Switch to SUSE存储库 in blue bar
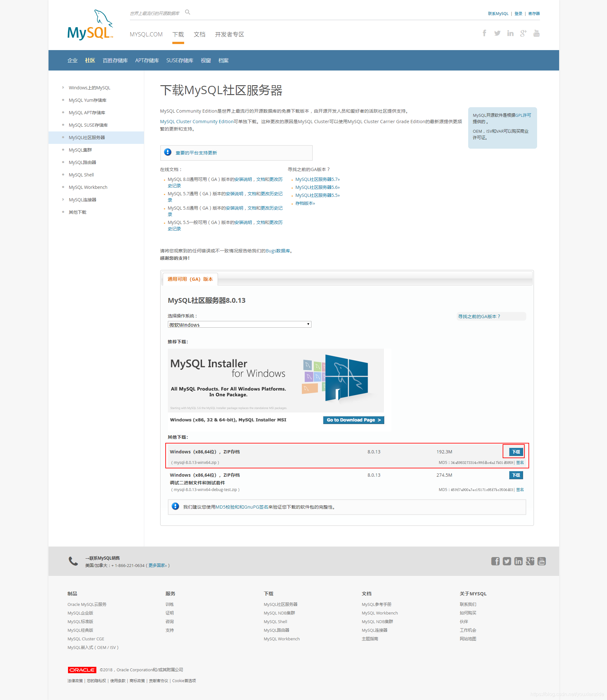 point(180,60)
